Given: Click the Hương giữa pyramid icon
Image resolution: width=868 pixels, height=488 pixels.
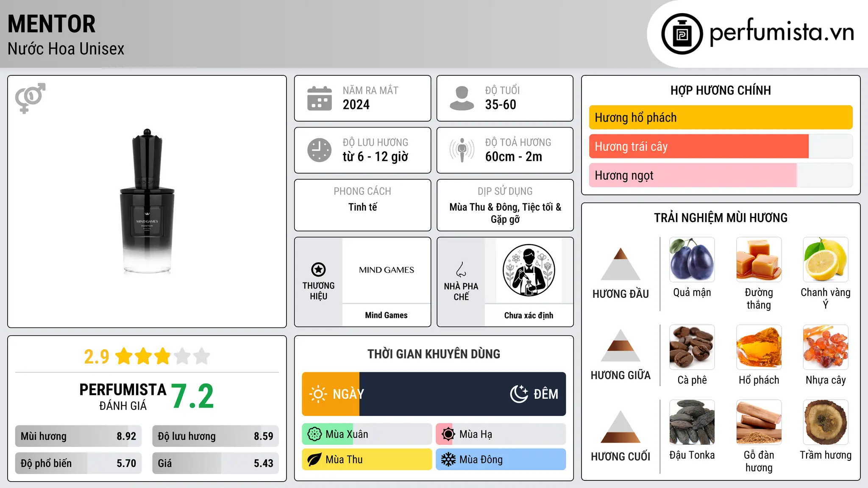Looking at the screenshot, I should point(620,345).
